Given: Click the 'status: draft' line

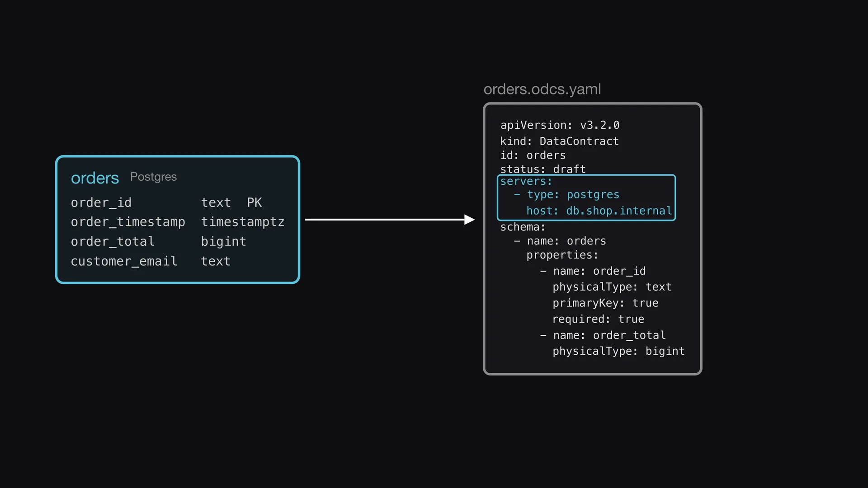Looking at the screenshot, I should [x=542, y=169].
